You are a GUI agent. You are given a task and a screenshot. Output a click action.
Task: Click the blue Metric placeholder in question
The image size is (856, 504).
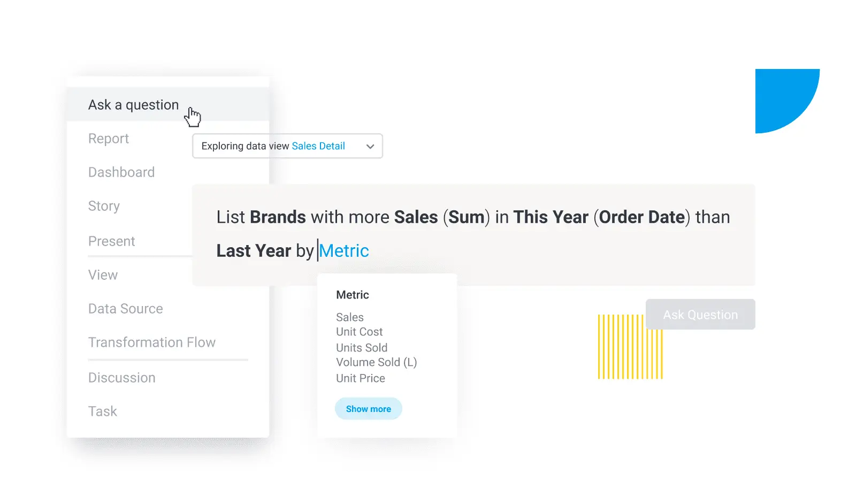point(344,251)
